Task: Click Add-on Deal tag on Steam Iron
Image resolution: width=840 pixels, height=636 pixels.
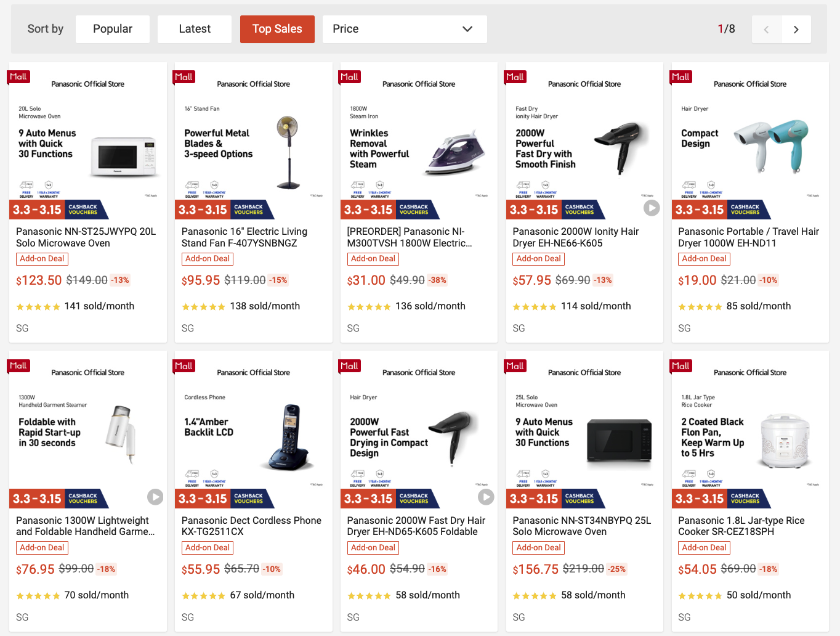Action: (x=373, y=259)
